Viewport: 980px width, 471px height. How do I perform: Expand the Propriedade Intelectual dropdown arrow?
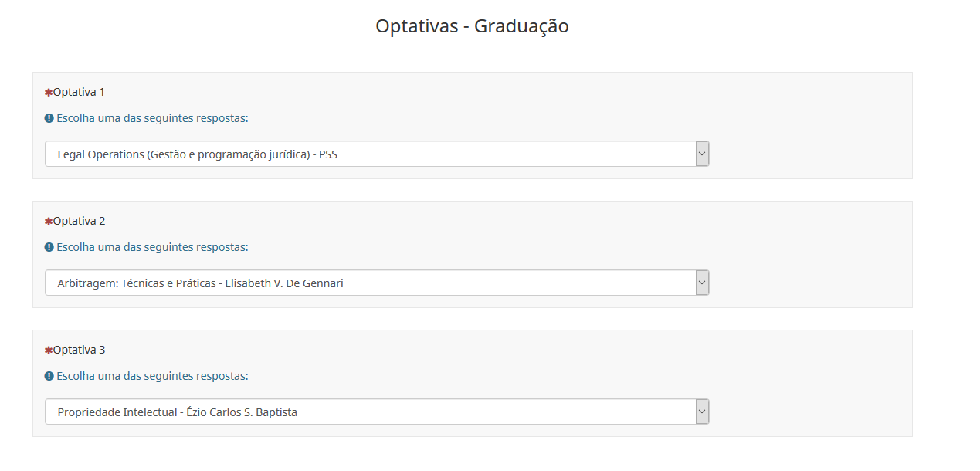[702, 412]
